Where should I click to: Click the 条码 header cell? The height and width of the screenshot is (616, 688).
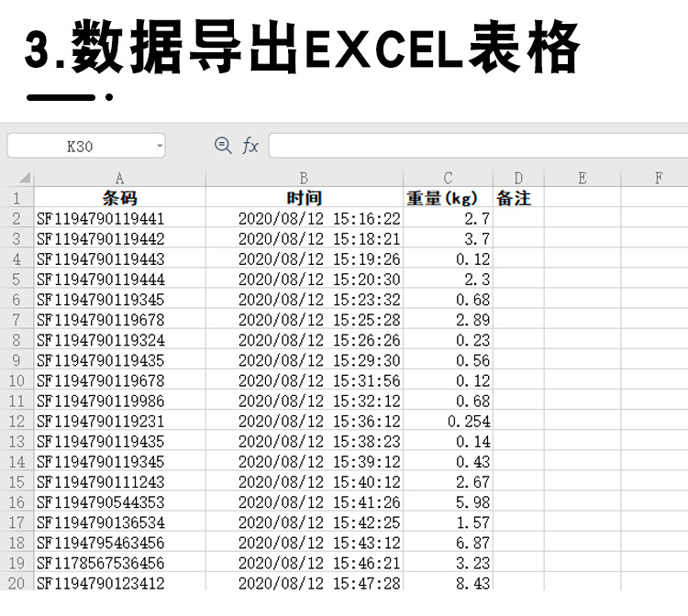click(120, 198)
